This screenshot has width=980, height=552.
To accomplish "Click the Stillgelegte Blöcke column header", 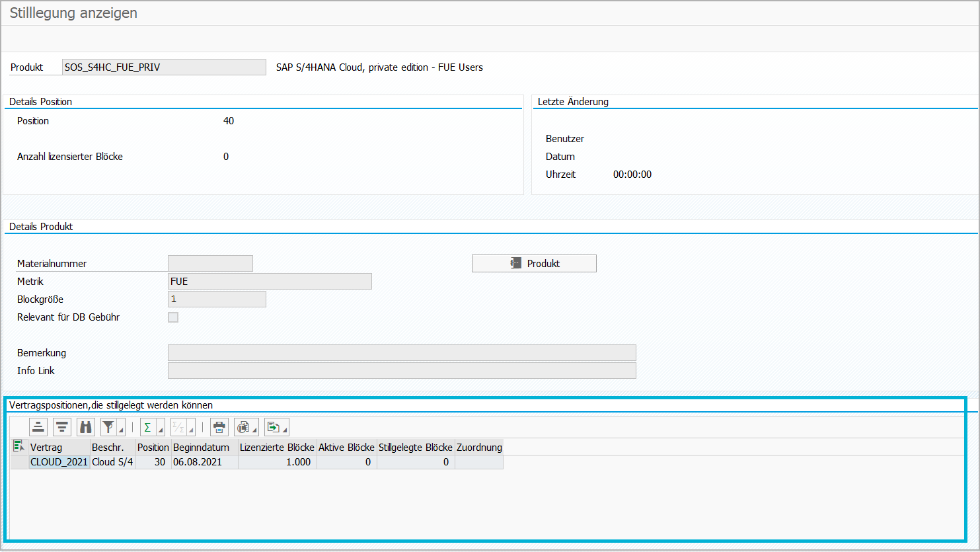I will tap(416, 447).
